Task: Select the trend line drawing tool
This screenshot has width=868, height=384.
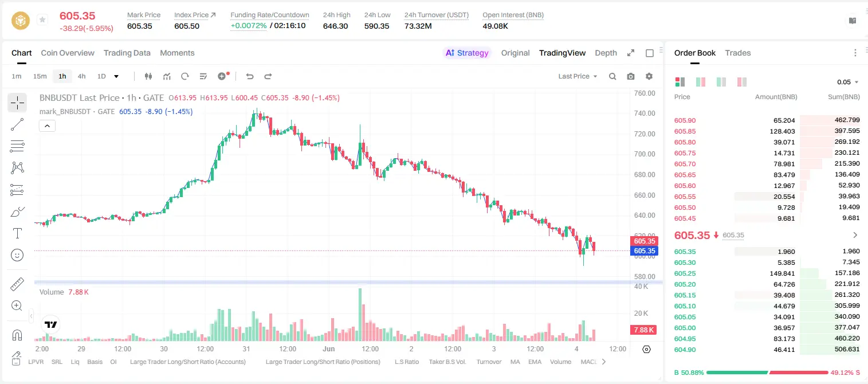Action: point(17,124)
